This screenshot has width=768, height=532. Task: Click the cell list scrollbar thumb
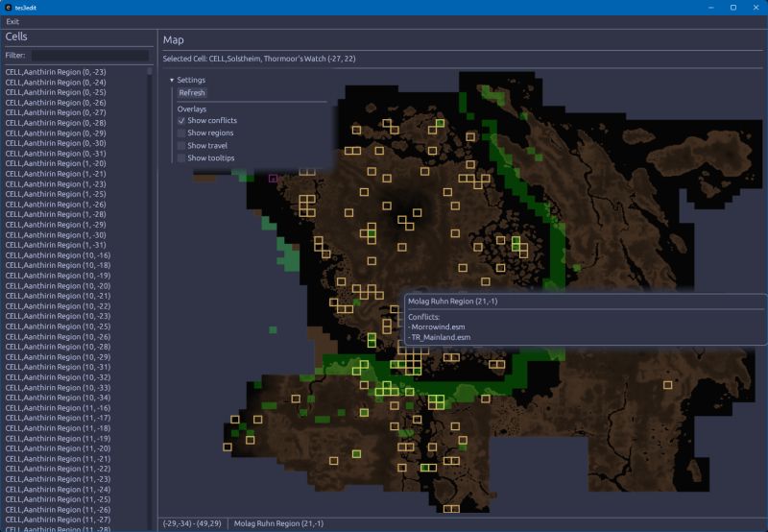(150, 71)
